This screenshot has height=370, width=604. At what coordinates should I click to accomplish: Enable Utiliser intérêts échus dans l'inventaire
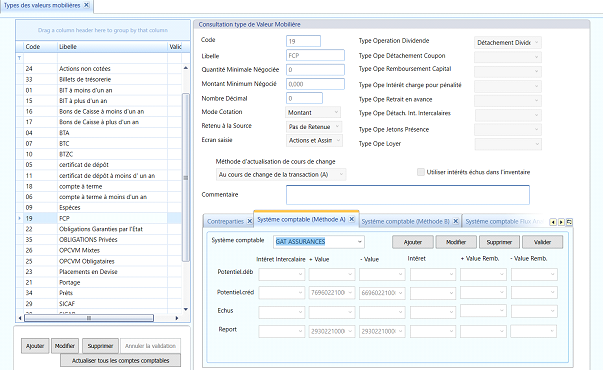coord(421,172)
